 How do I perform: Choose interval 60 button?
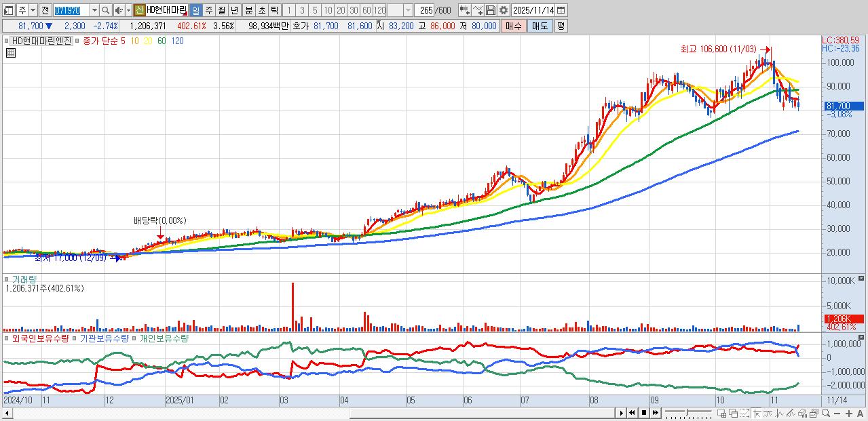coord(366,10)
